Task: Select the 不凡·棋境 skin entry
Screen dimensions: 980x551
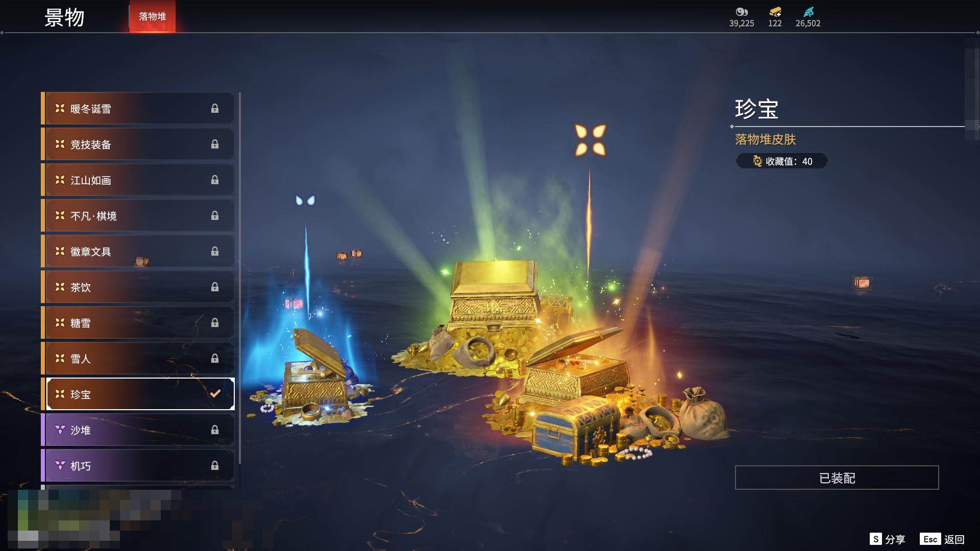Action: pos(138,215)
